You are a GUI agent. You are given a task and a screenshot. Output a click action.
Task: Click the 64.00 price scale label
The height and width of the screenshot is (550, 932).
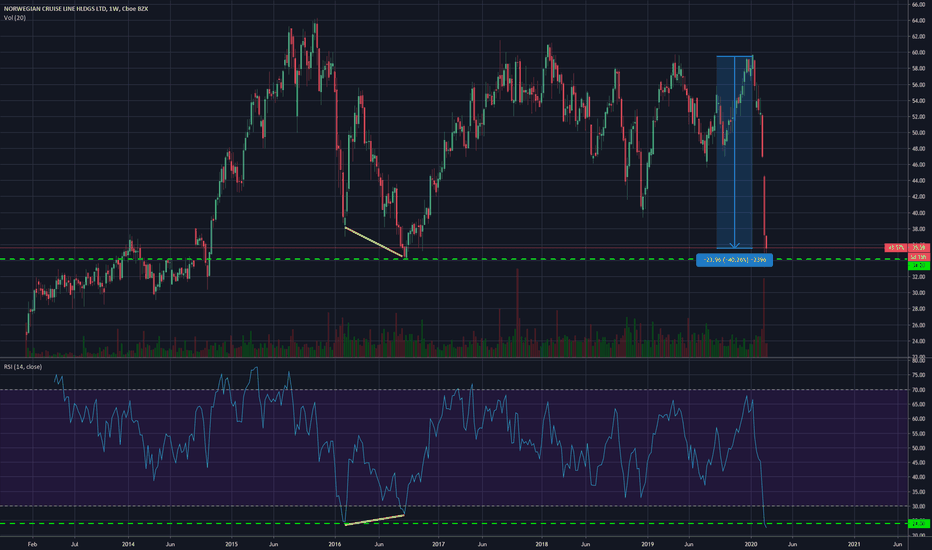[x=919, y=21]
